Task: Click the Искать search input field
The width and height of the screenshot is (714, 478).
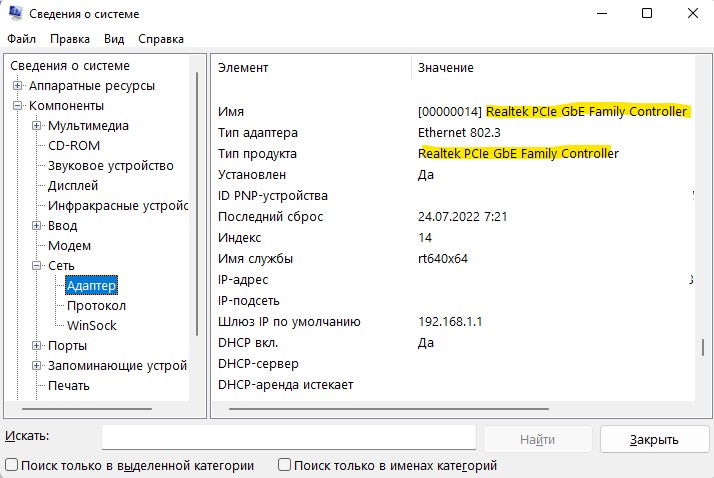Action: (x=289, y=437)
